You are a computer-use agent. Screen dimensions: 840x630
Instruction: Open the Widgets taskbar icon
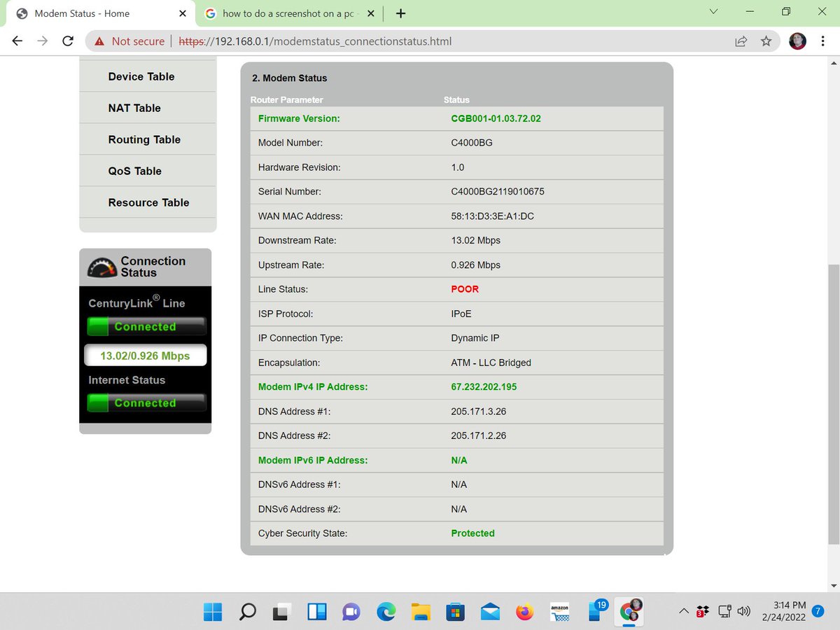[x=316, y=612]
